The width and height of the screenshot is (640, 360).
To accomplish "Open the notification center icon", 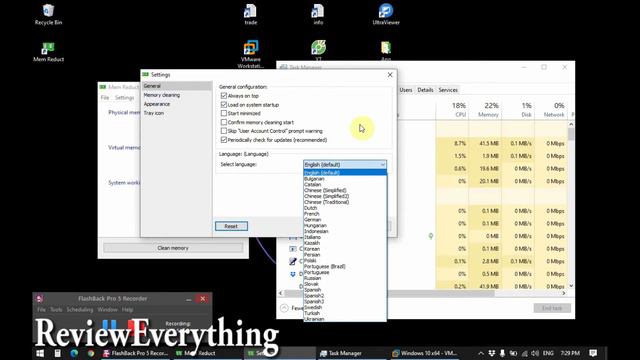I will point(593,353).
